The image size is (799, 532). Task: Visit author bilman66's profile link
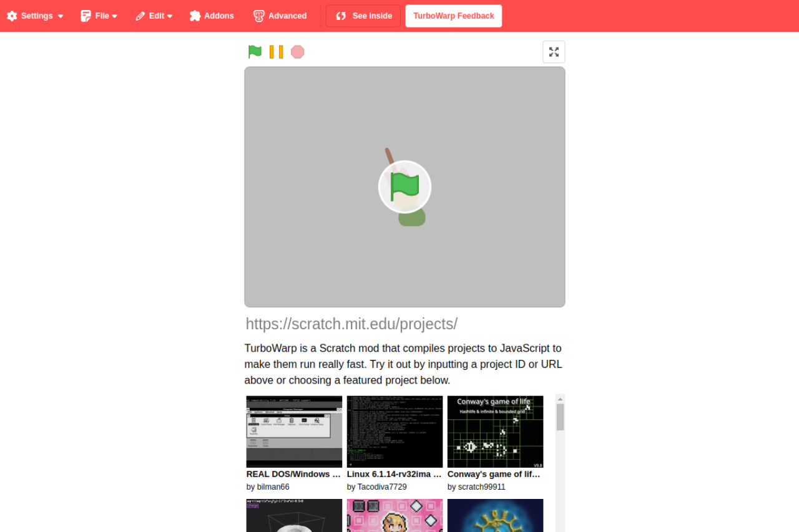point(273,487)
